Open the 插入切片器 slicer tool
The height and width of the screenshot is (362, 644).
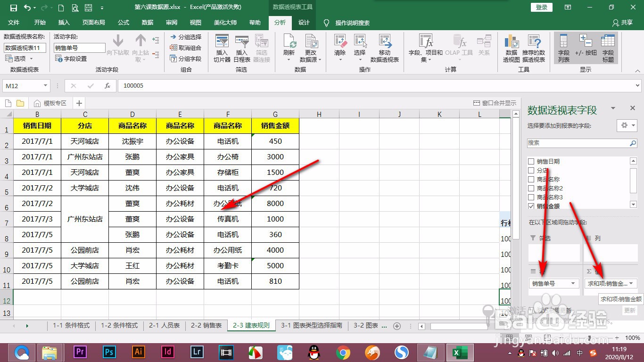[222, 47]
